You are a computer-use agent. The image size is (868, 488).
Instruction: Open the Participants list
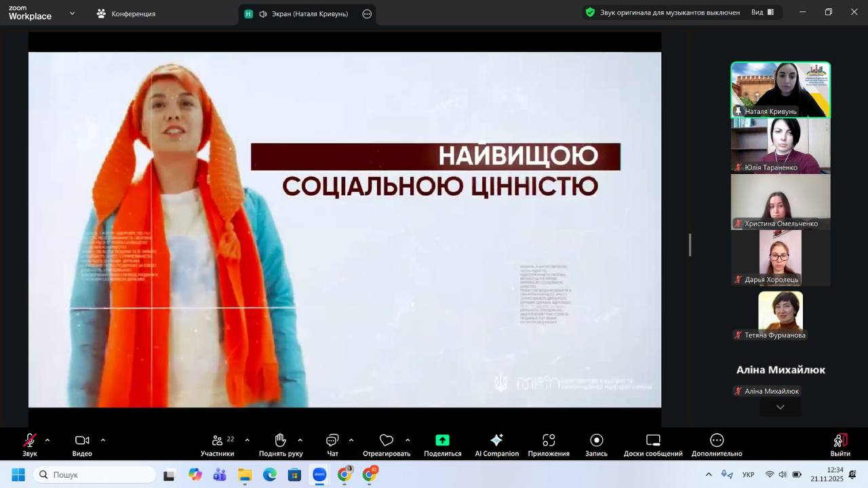218,445
